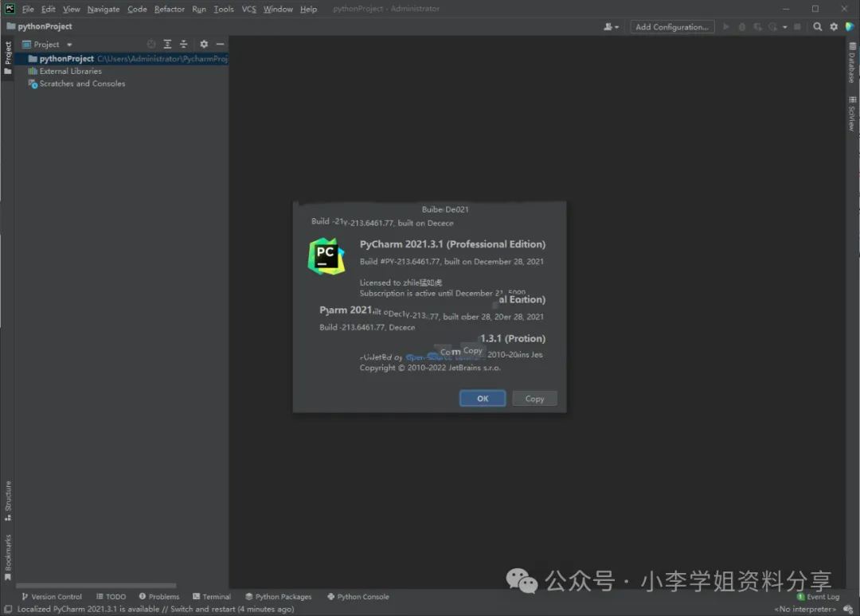The width and height of the screenshot is (860, 616).
Task: Click the Collapse All icon in Project panel
Action: coord(184,44)
